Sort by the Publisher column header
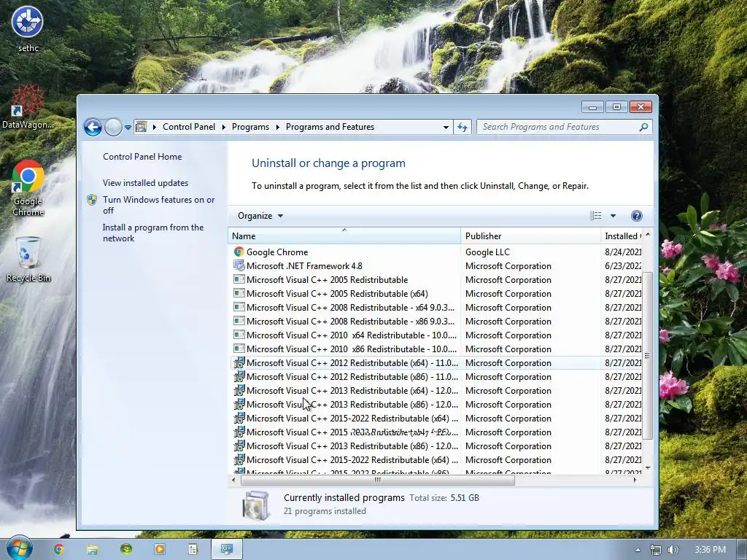Screen dimensions: 747x560 point(531,236)
